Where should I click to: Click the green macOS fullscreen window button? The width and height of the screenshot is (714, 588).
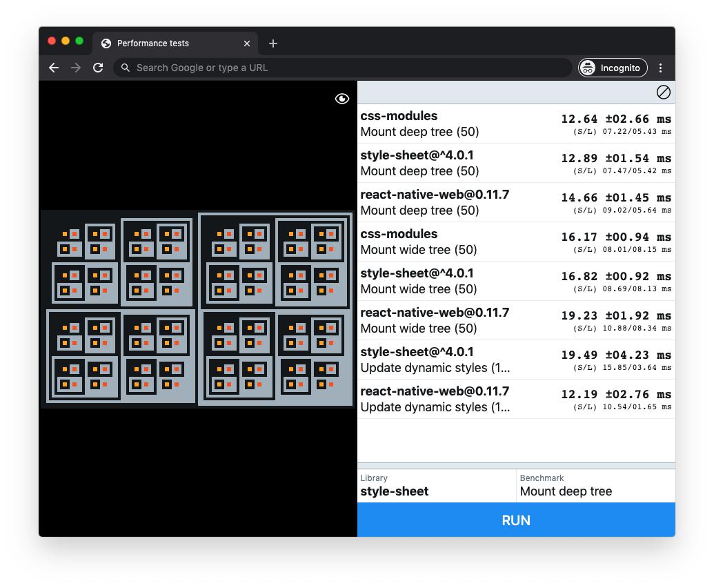point(79,41)
